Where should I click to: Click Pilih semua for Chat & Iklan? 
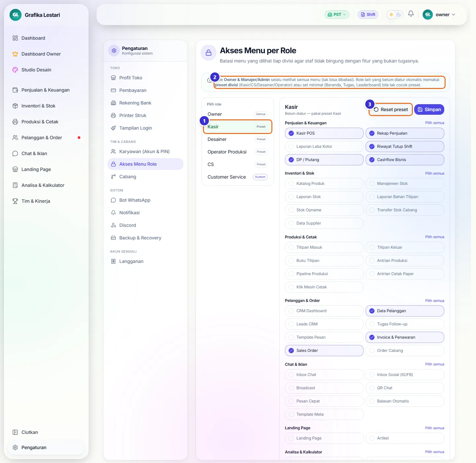coord(435,364)
